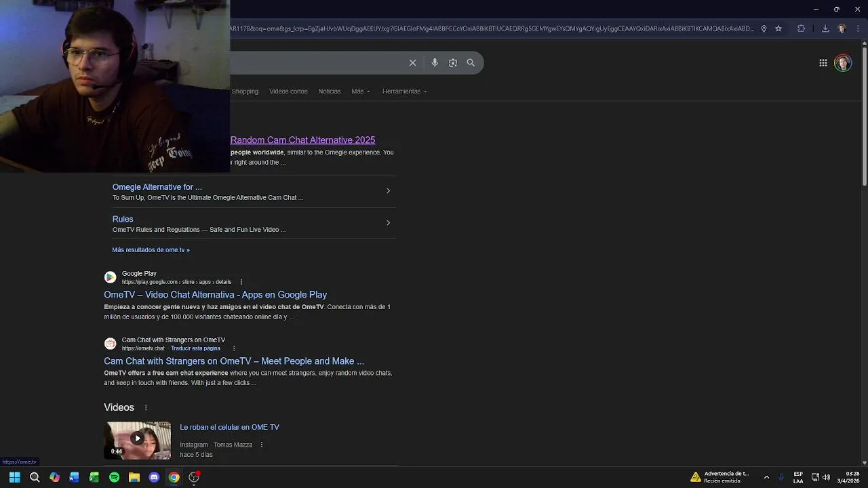Open the Omegle Alternative for ... sitelink
This screenshot has height=488, width=868.
click(x=157, y=187)
